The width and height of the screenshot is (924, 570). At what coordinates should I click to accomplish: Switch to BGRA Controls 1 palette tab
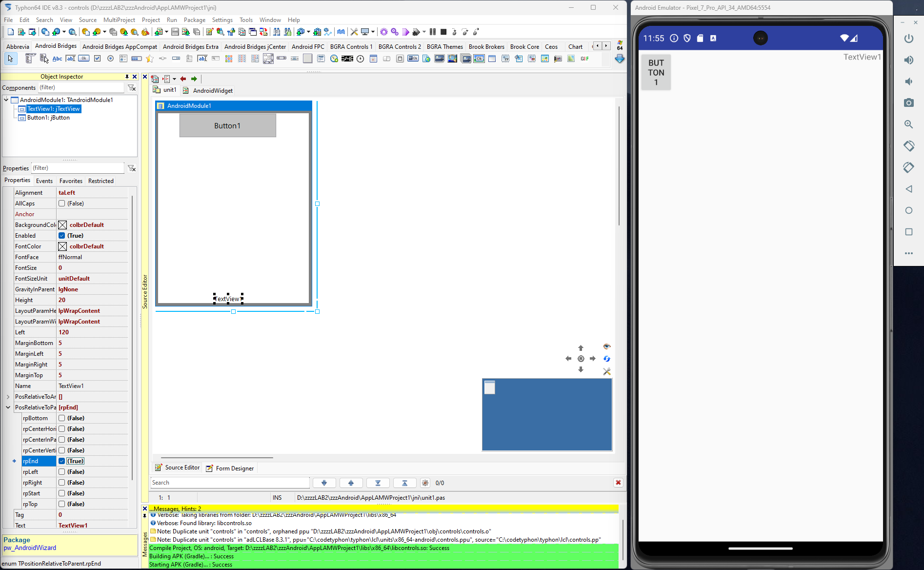(351, 47)
